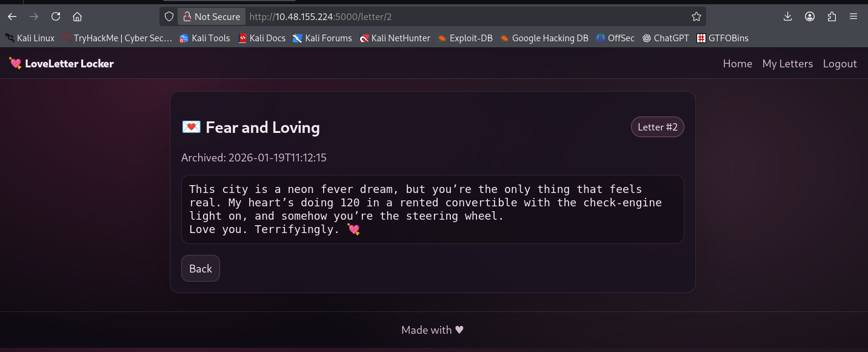
Task: Click the Letter #2 badge
Action: 657,127
